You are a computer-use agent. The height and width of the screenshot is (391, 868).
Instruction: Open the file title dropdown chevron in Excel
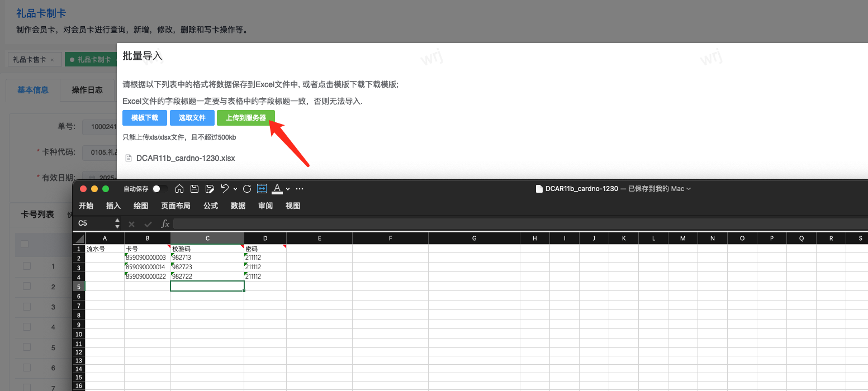[689, 189]
